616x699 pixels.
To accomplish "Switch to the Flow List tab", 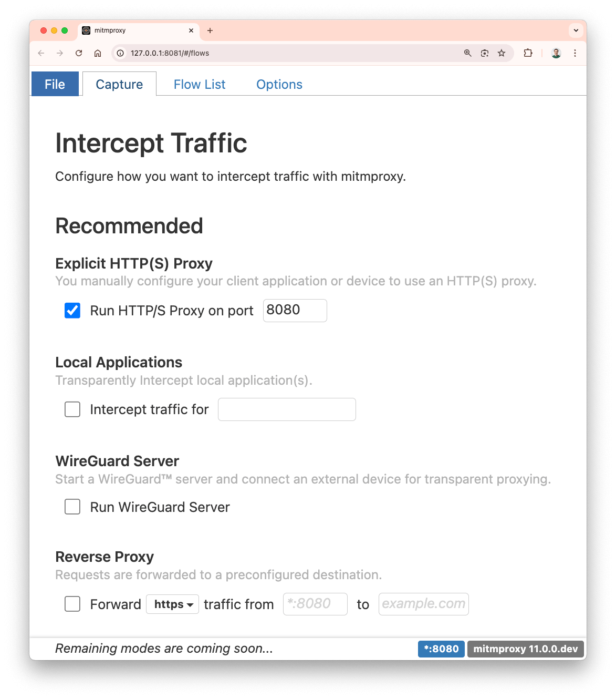I will (200, 84).
